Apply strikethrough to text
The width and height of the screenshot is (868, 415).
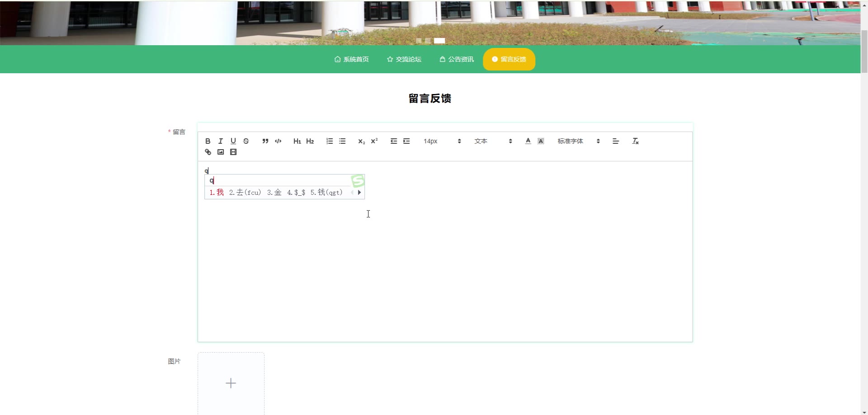pyautogui.click(x=246, y=141)
